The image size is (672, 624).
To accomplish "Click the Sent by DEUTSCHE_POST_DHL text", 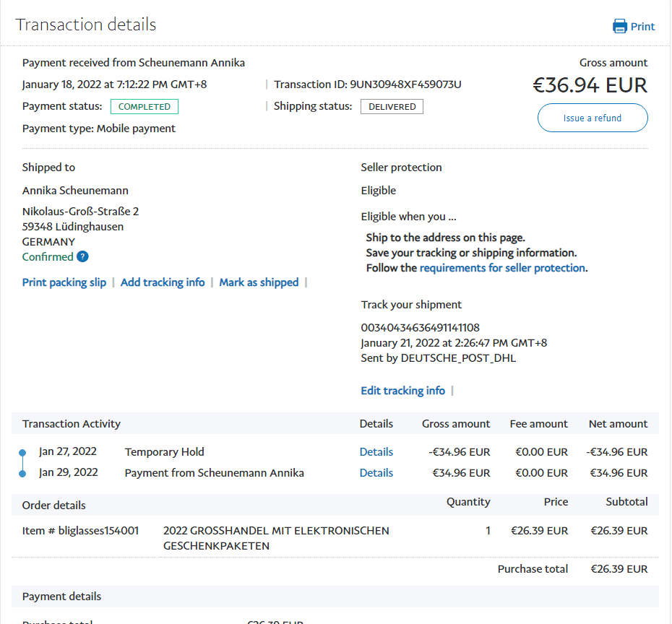I will pos(438,358).
